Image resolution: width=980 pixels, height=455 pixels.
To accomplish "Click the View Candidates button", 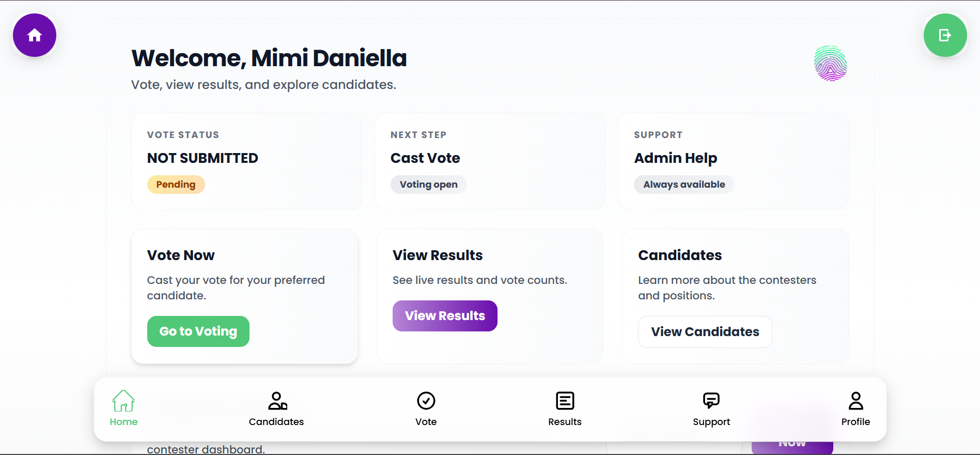I will click(705, 332).
